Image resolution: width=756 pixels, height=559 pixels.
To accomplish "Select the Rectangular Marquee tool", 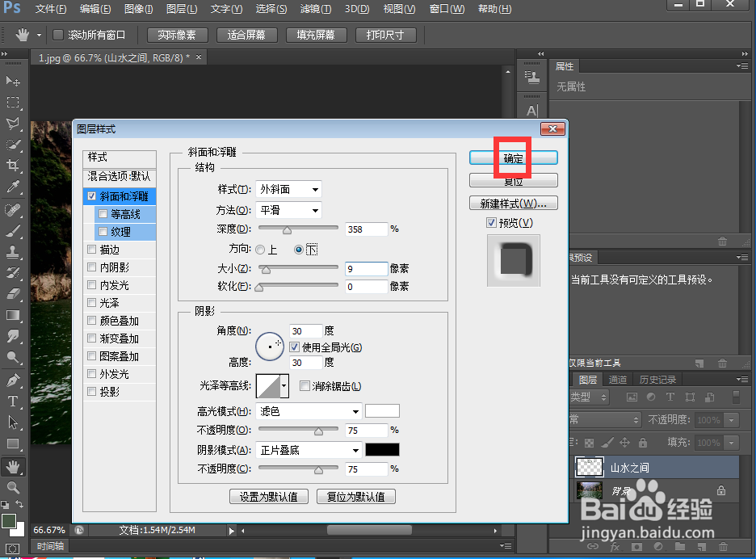I will click(x=13, y=103).
